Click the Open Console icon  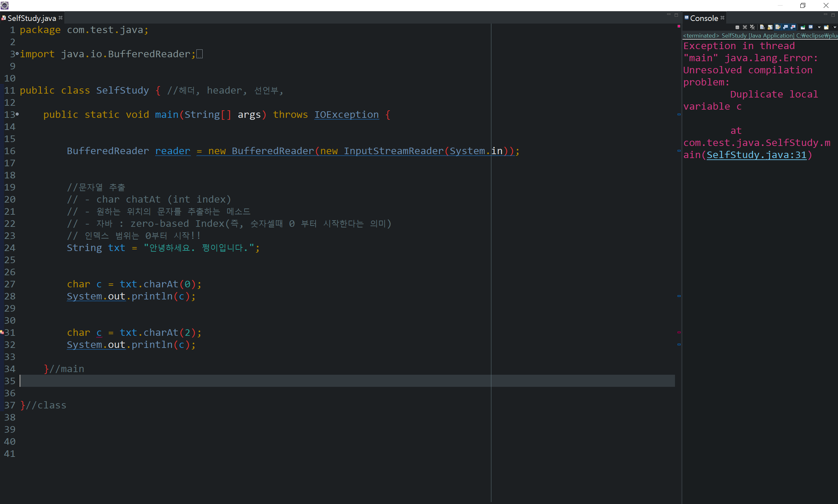pyautogui.click(x=826, y=27)
